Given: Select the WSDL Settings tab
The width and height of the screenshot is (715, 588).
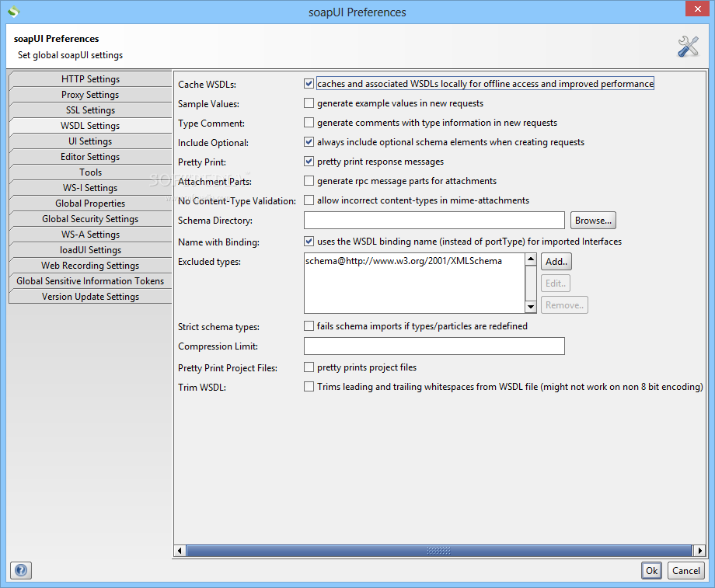Looking at the screenshot, I should pyautogui.click(x=90, y=125).
